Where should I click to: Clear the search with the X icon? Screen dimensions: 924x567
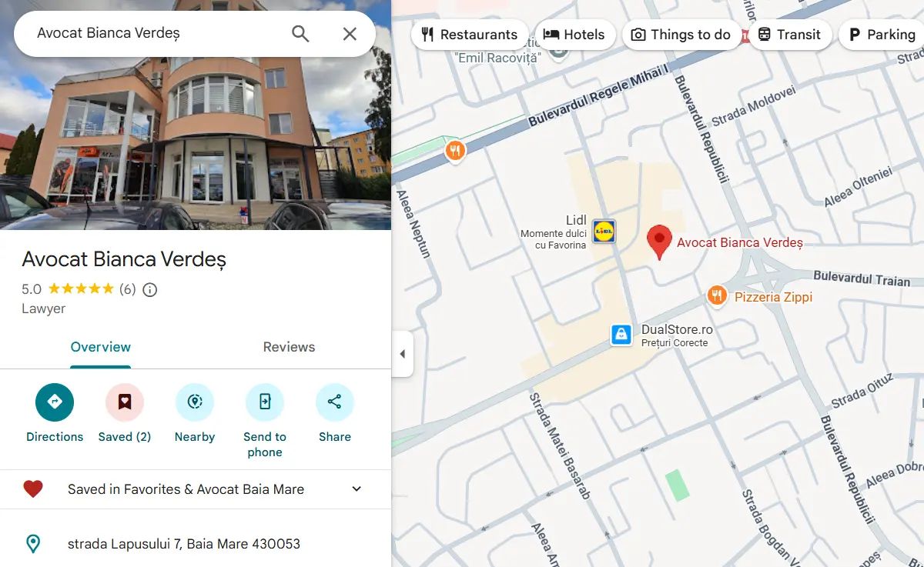pos(350,34)
